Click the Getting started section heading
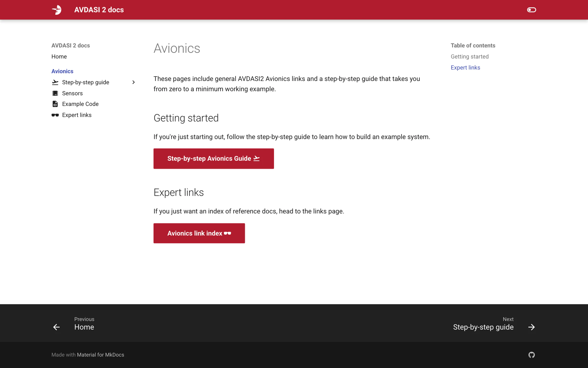Viewport: 588px width, 368px height. pyautogui.click(x=186, y=118)
